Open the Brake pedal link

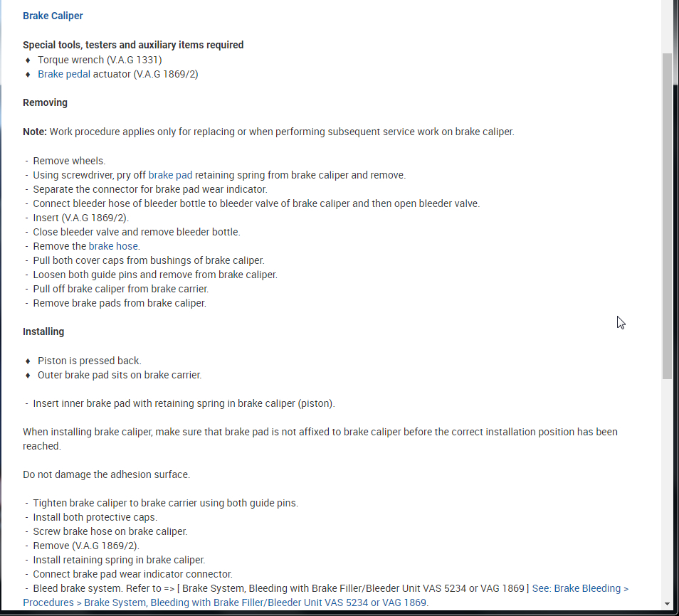[x=64, y=74]
